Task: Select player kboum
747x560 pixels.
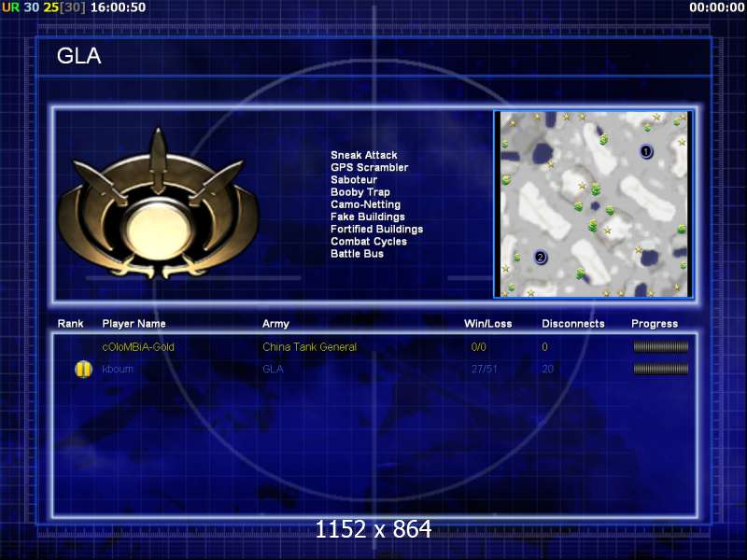Action: 118,369
